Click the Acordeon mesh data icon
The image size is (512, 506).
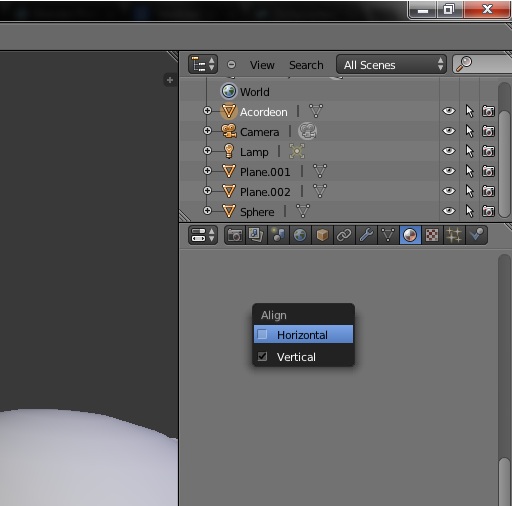[x=316, y=111]
